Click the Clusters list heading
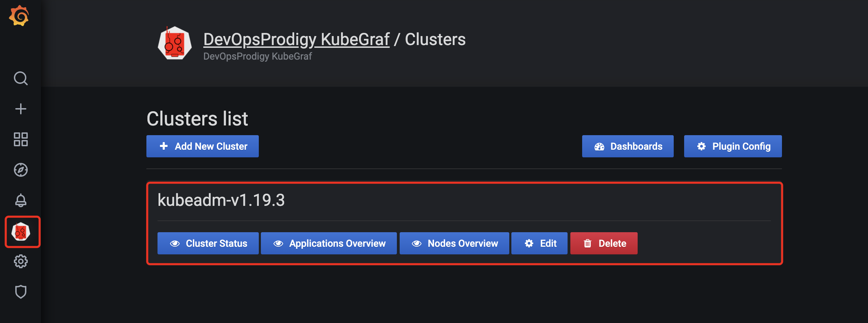This screenshot has height=323, width=868. [197, 119]
